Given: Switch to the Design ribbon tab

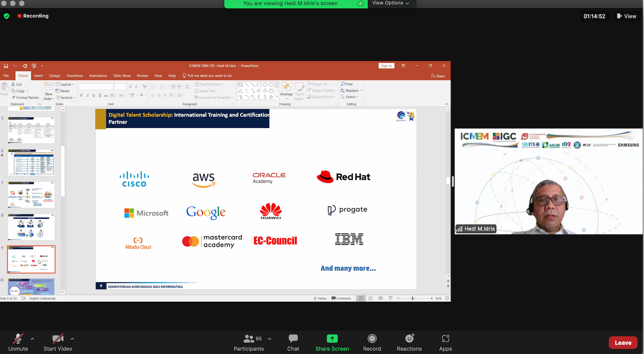Looking at the screenshot, I should (x=55, y=76).
